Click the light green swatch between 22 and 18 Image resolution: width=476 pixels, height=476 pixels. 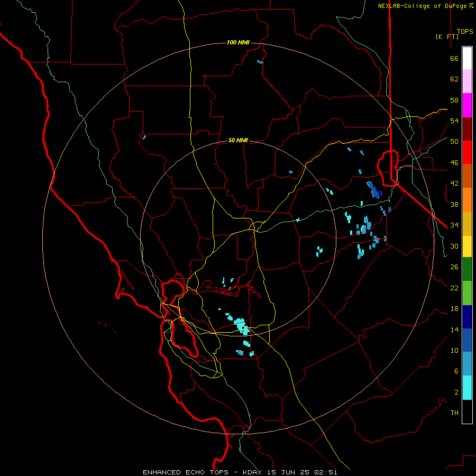[467, 293]
